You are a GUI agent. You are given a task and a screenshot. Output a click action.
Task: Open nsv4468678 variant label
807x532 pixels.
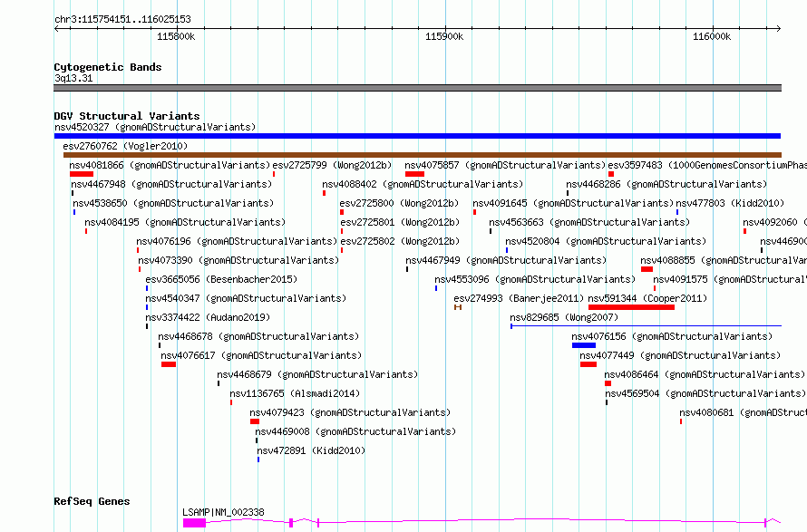[259, 336]
